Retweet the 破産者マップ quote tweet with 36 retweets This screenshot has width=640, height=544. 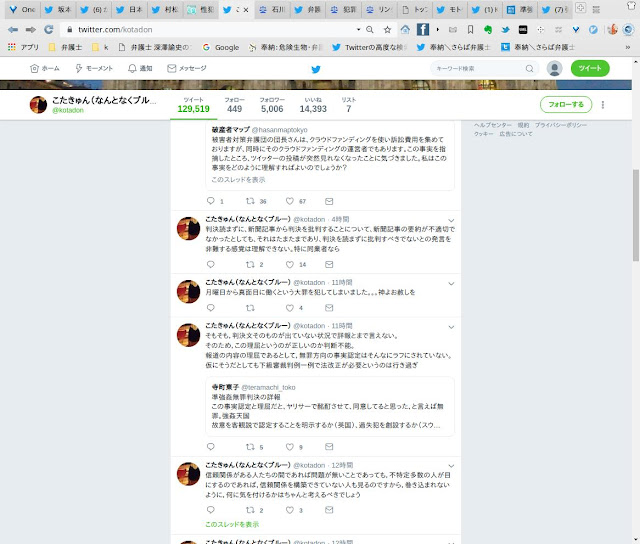pyautogui.click(x=250, y=201)
